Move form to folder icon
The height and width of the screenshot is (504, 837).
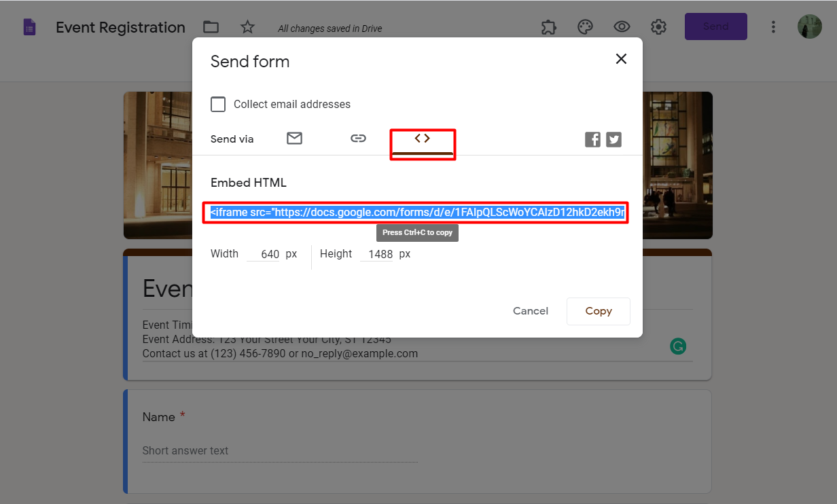pos(211,27)
